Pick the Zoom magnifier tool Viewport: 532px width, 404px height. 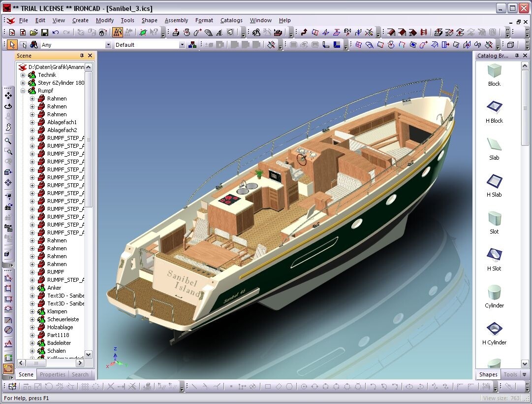tap(7, 141)
